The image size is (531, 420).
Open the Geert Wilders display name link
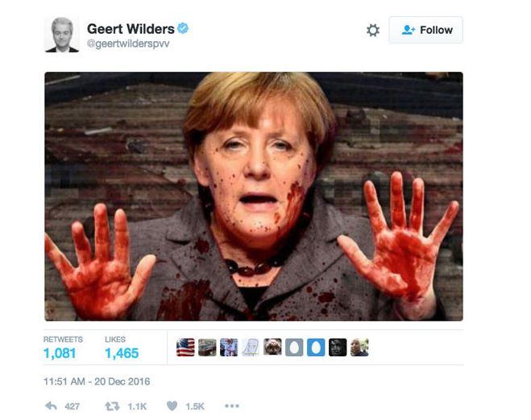point(131,29)
